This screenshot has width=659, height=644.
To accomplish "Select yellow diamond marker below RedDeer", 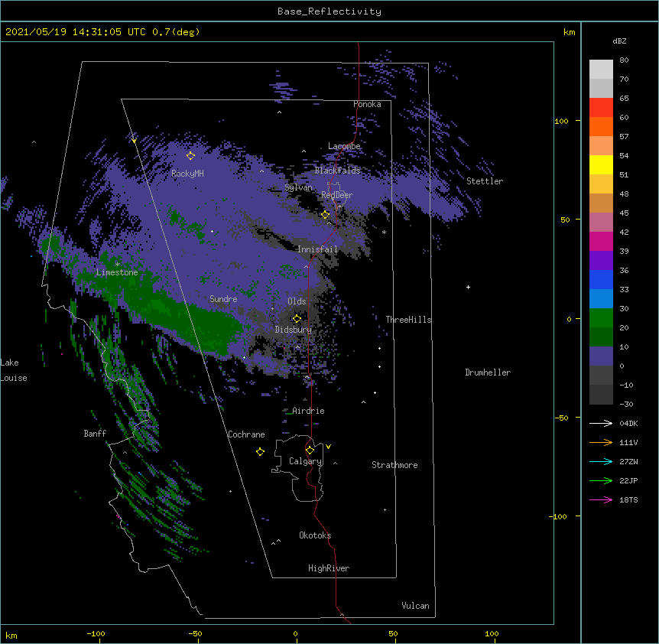I will pyautogui.click(x=326, y=214).
